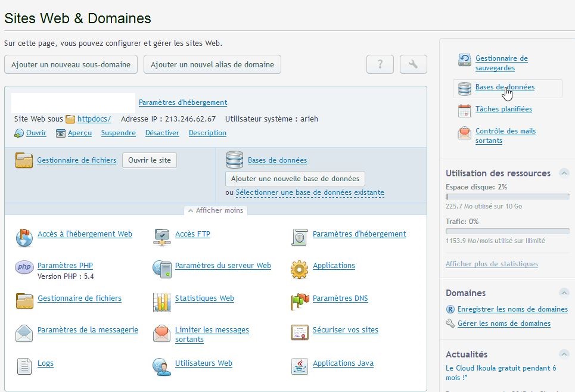This screenshot has height=392, width=575.
Task: Collapse options with Afficher moins
Action: point(216,210)
